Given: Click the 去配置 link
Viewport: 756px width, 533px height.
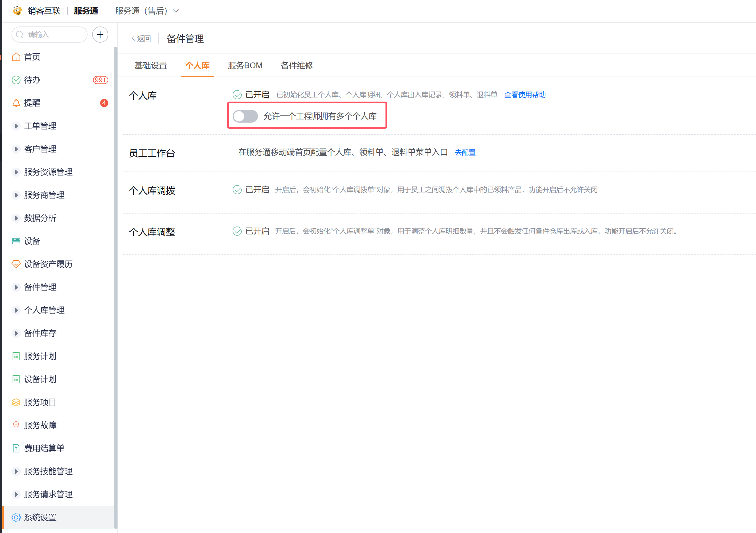Looking at the screenshot, I should point(465,153).
